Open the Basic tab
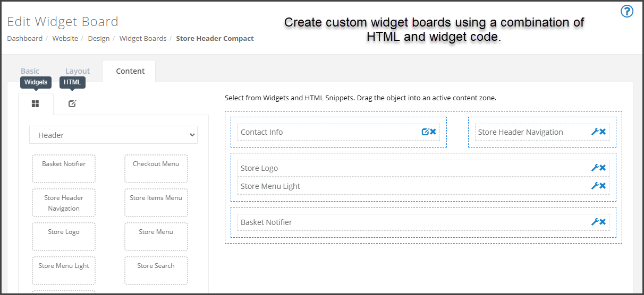Screen dimensions: 644x295 pos(30,71)
